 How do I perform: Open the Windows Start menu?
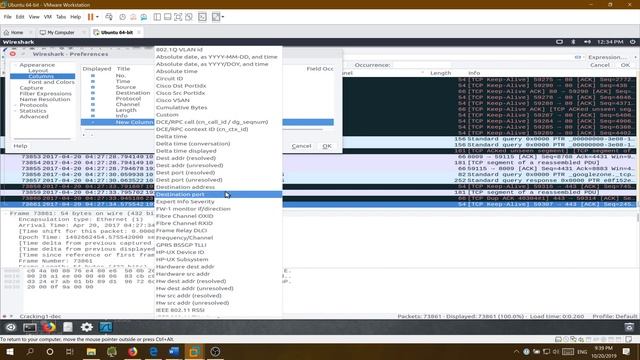click(10, 351)
